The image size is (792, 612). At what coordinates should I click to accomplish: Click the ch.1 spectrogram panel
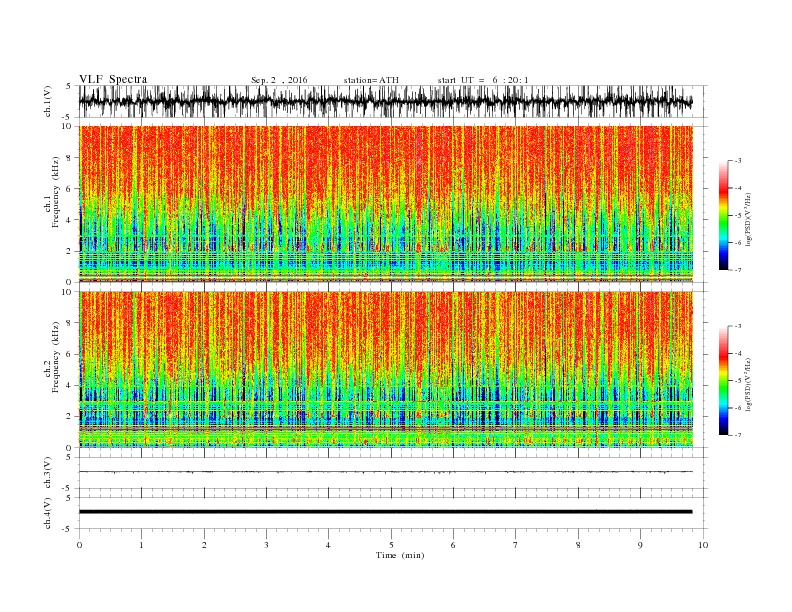click(x=386, y=203)
